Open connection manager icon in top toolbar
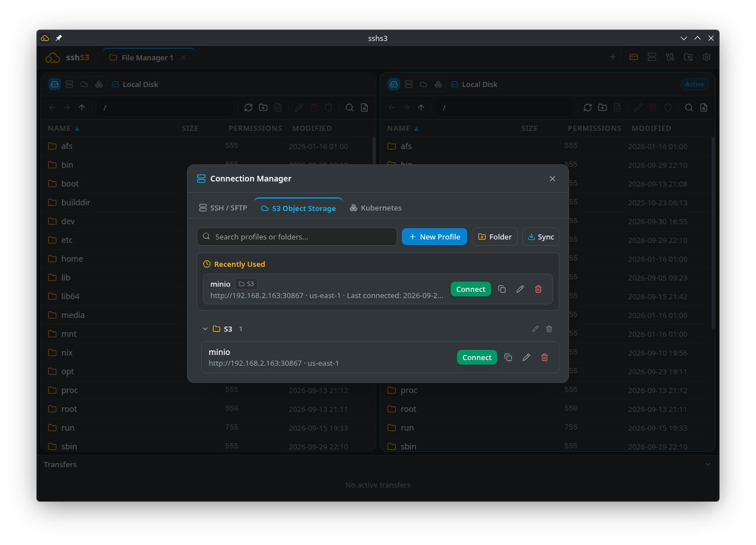 pyautogui.click(x=652, y=57)
